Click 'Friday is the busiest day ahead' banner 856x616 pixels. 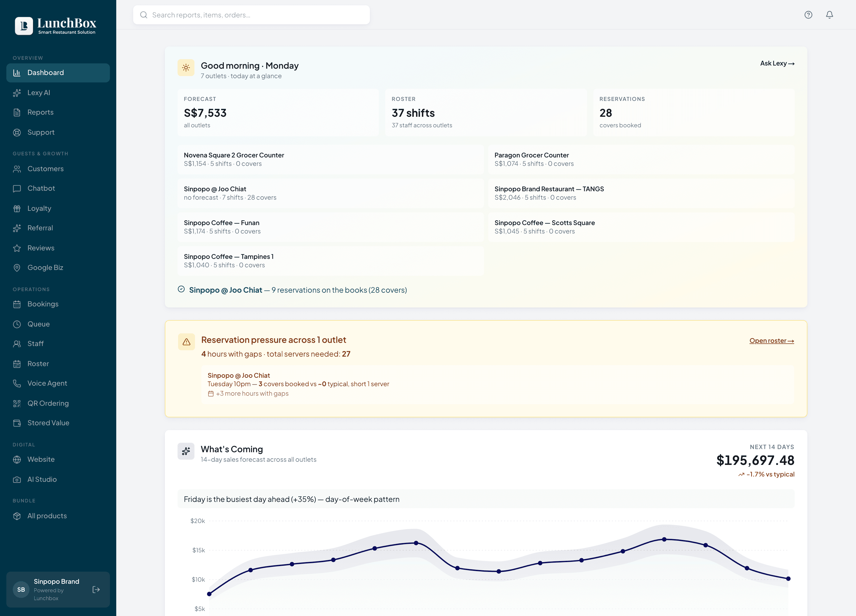[486, 499]
